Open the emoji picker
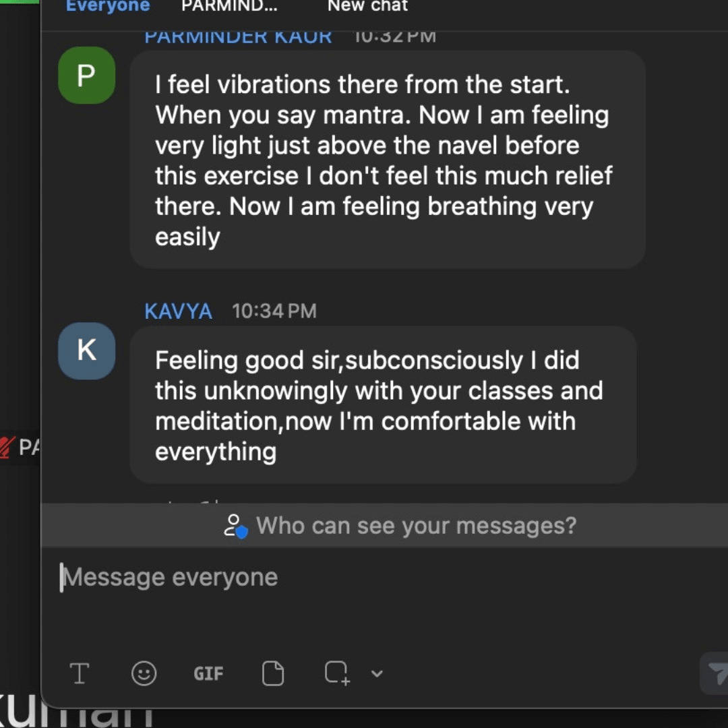728x728 pixels. [144, 673]
